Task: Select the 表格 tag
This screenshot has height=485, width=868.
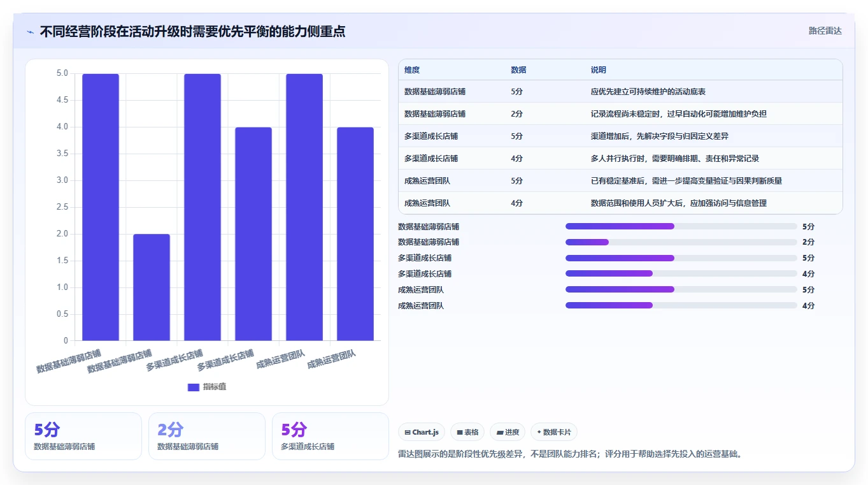Action: [x=467, y=432]
